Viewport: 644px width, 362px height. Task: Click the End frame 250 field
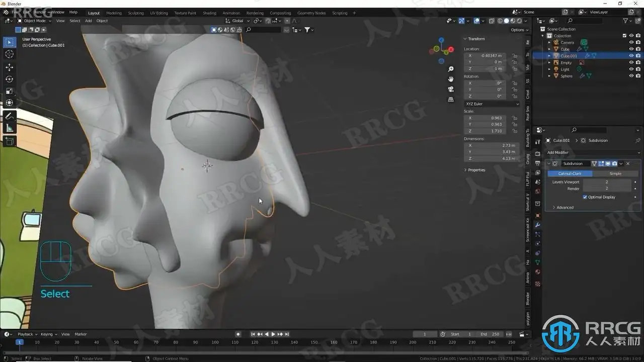pos(490,334)
